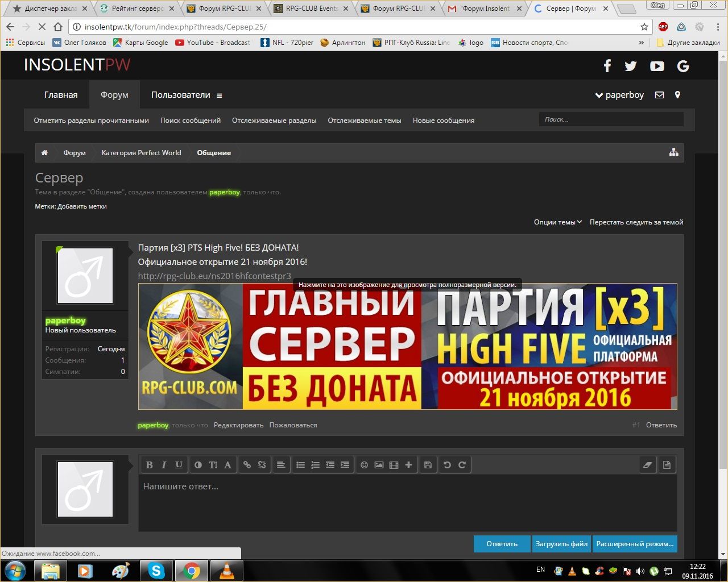Click the Расширенный режим button

click(x=635, y=544)
